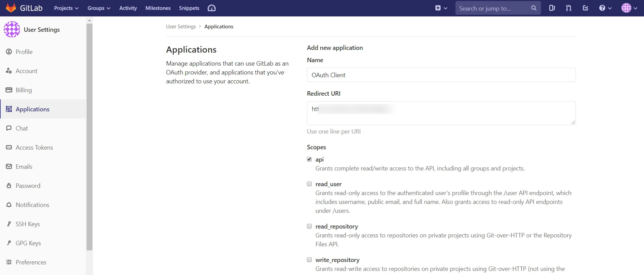This screenshot has height=275, width=644.
Task: Enable the read_repository scope checkbox
Action: click(x=309, y=226)
